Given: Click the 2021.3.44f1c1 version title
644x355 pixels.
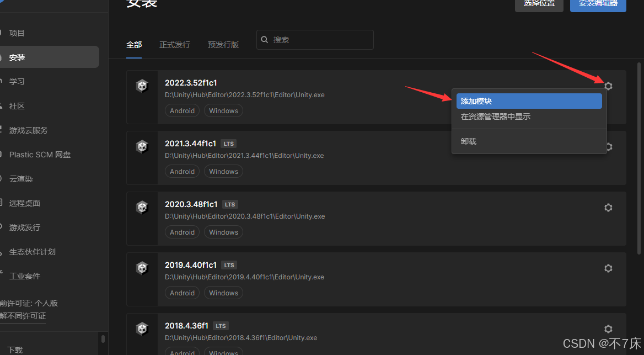Looking at the screenshot, I should 191,144.
